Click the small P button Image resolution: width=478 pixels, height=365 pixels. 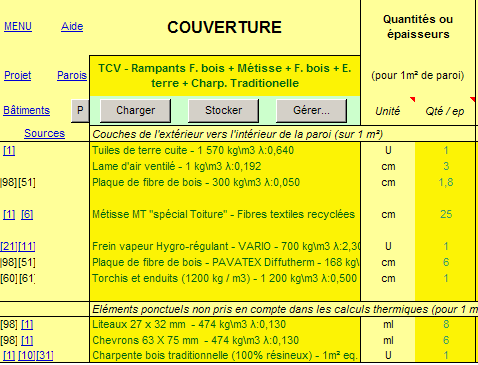(80, 110)
